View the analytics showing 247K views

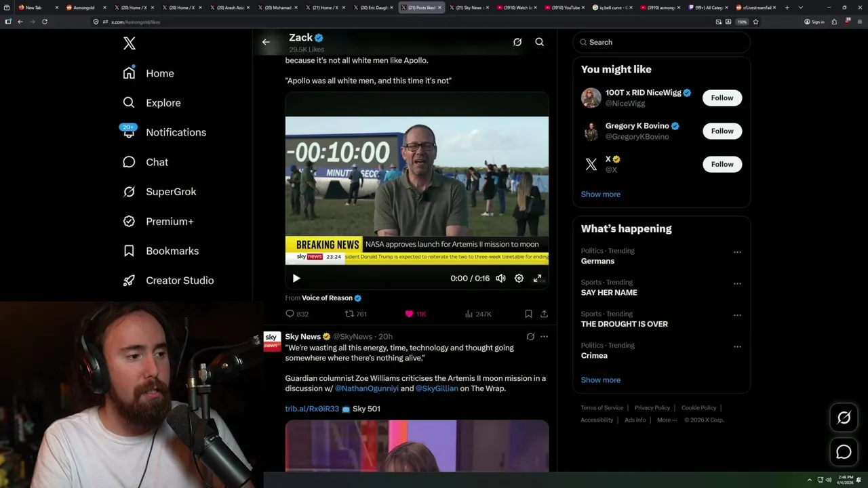pyautogui.click(x=478, y=314)
